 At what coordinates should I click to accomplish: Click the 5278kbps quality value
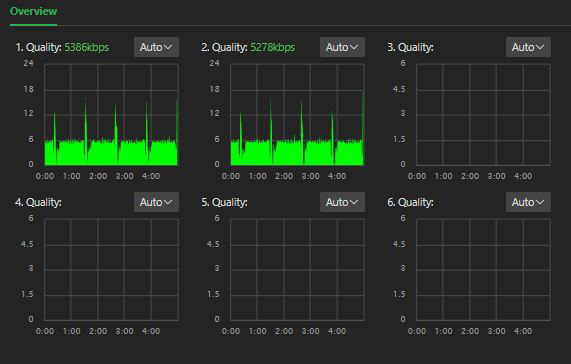point(272,47)
